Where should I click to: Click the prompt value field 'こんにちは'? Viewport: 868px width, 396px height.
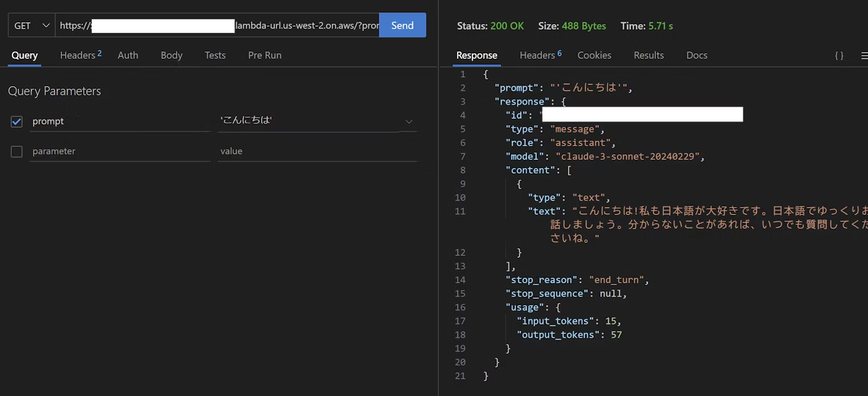pyautogui.click(x=308, y=121)
